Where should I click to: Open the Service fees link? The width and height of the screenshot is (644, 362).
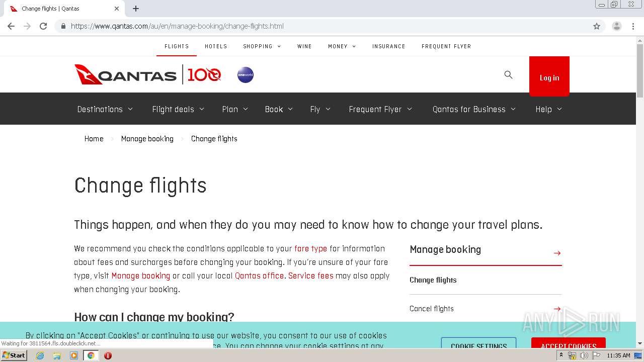click(x=311, y=276)
